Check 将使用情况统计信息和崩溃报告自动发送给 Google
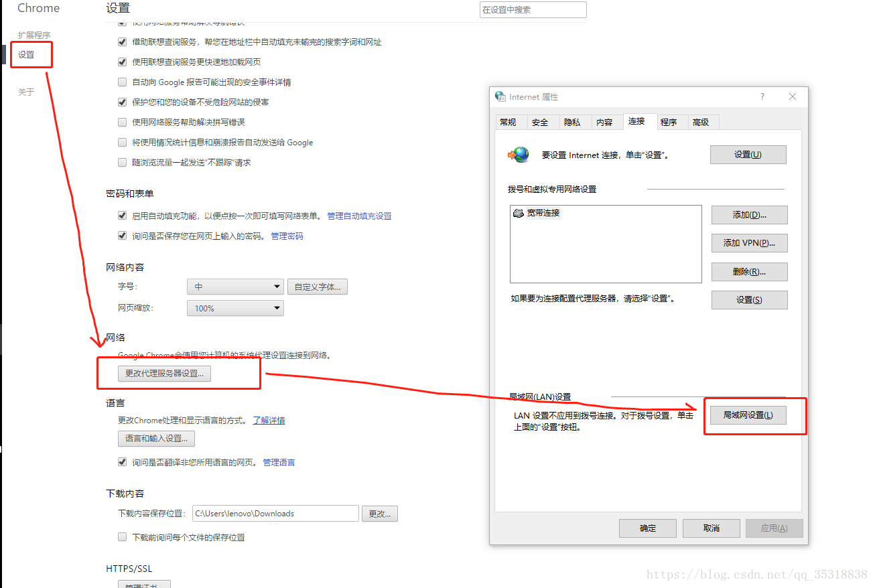Image resolution: width=875 pixels, height=588 pixels. pos(122,142)
